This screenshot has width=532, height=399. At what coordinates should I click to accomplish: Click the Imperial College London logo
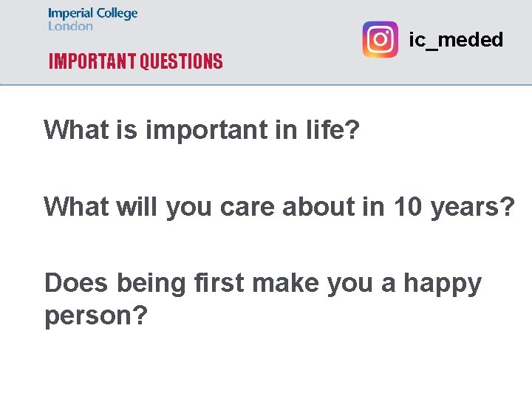coord(92,20)
